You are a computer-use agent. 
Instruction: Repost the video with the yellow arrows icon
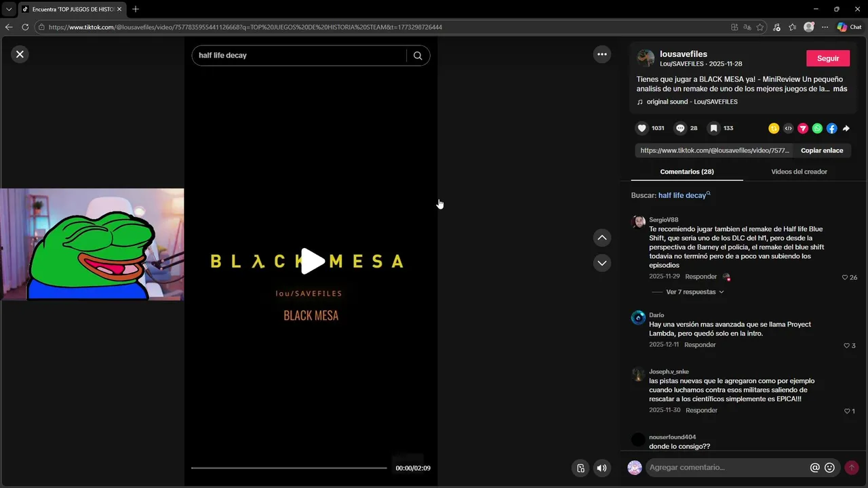pos(774,128)
